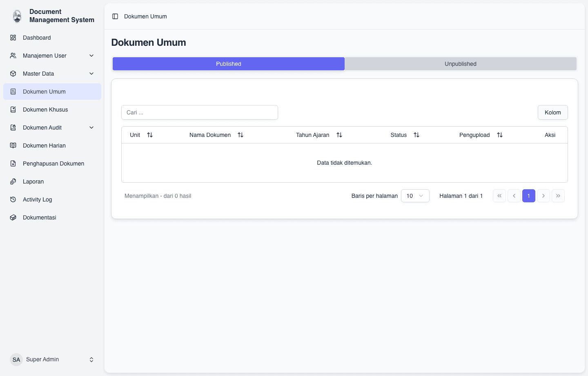Sort by Tahun Ajaran arrows
The height and width of the screenshot is (376, 588).
coord(339,135)
